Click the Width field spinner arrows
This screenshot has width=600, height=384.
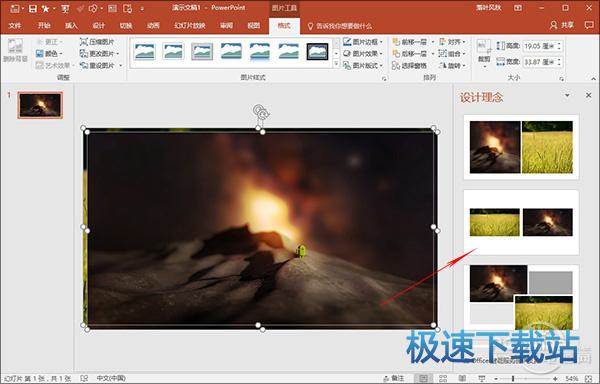[x=559, y=62]
